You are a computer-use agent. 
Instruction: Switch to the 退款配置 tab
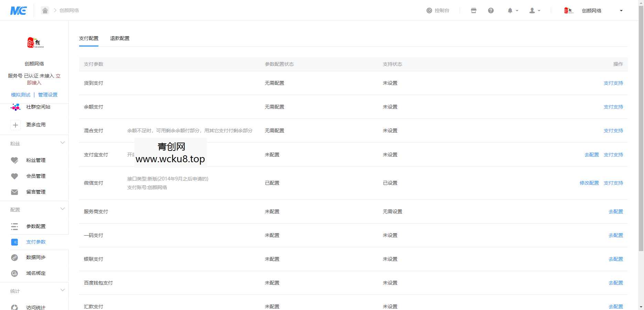(120, 38)
